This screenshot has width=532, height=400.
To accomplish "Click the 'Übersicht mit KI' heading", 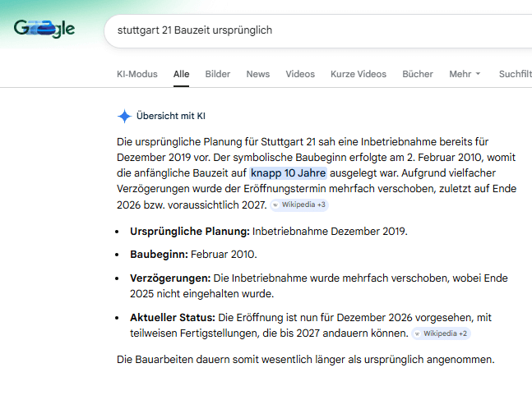I will click(x=170, y=116).
